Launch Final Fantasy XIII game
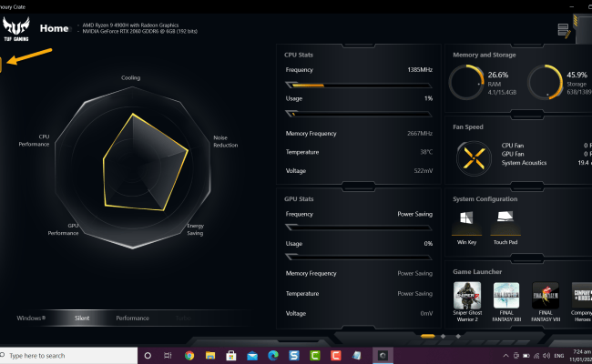592x364 pixels. (x=506, y=301)
